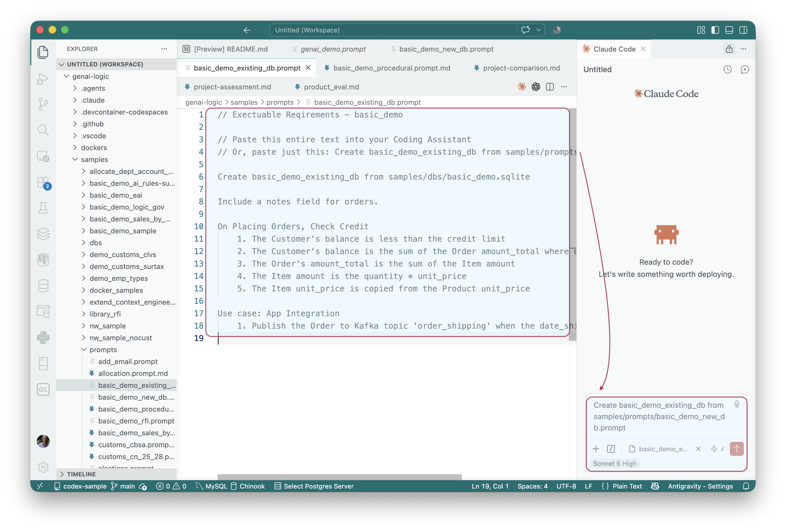Toggle the primary side bar visibility
The height and width of the screenshot is (532, 786).
[x=715, y=30]
